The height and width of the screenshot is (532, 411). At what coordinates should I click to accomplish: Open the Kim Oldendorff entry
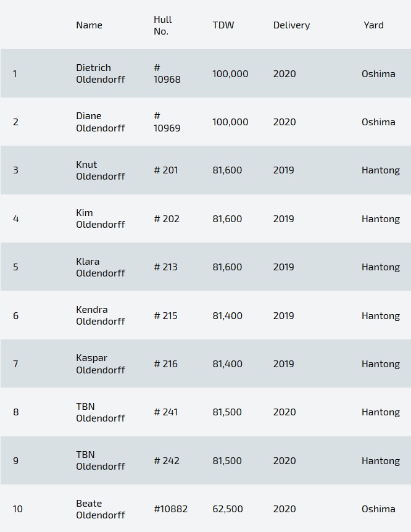pyautogui.click(x=100, y=218)
